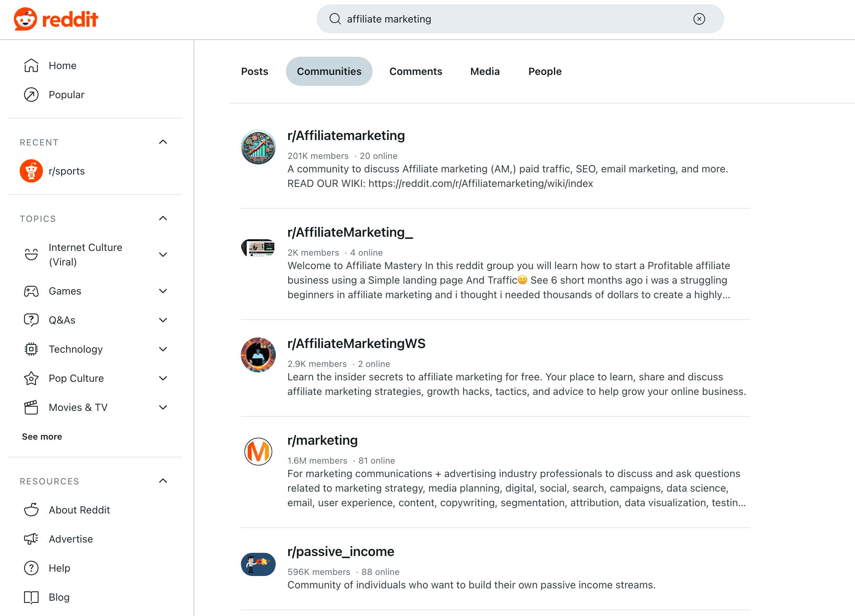
Task: Click the Blog book icon
Action: click(31, 597)
